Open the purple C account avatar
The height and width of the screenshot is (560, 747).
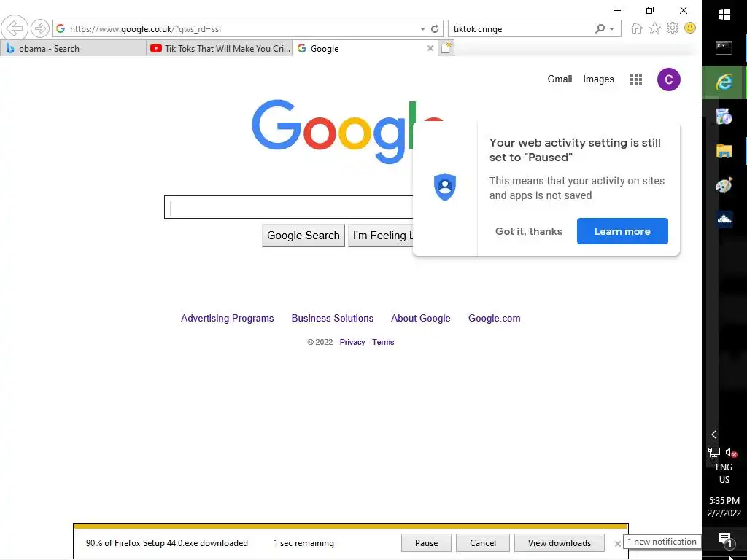click(668, 79)
